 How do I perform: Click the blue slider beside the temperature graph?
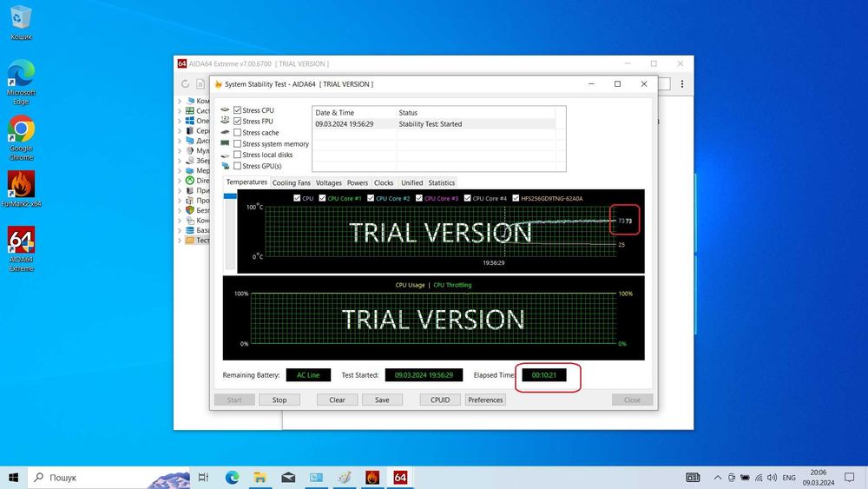[x=230, y=196]
